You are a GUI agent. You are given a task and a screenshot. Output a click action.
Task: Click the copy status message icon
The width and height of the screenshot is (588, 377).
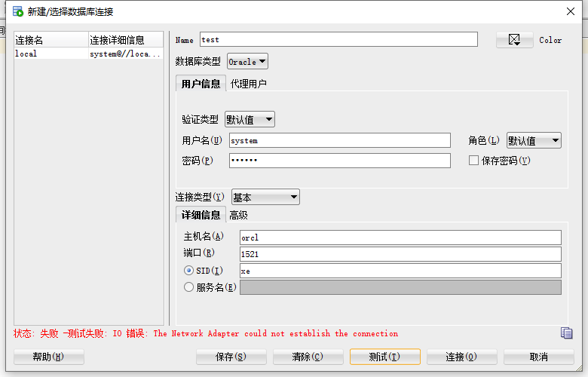[566, 333]
